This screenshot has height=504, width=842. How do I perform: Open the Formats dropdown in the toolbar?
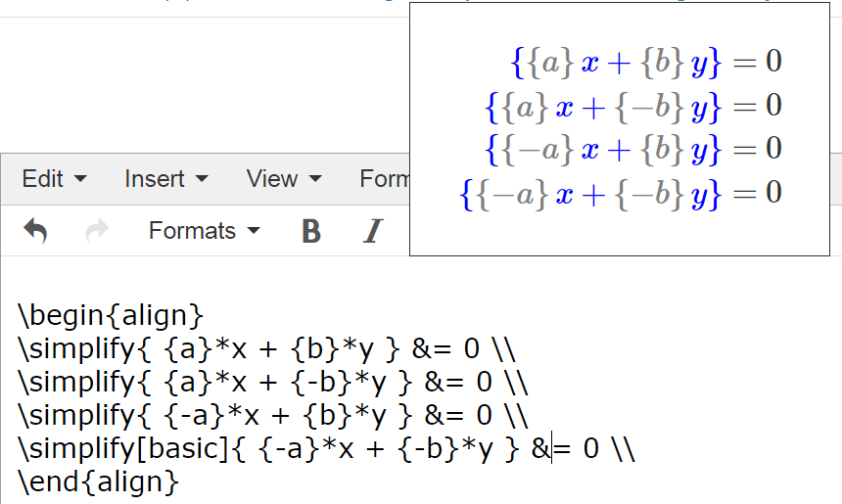(204, 231)
